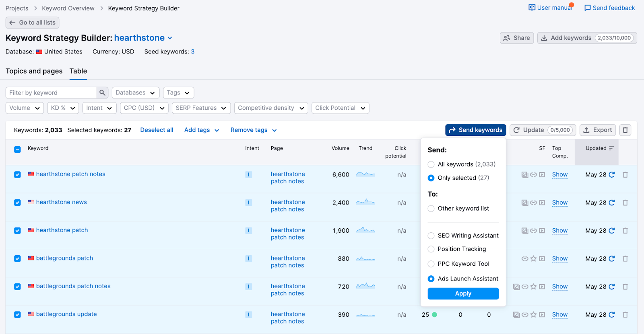Screen dimensions: 644x334
Task: Click the Deselect all link
Action: [157, 130]
